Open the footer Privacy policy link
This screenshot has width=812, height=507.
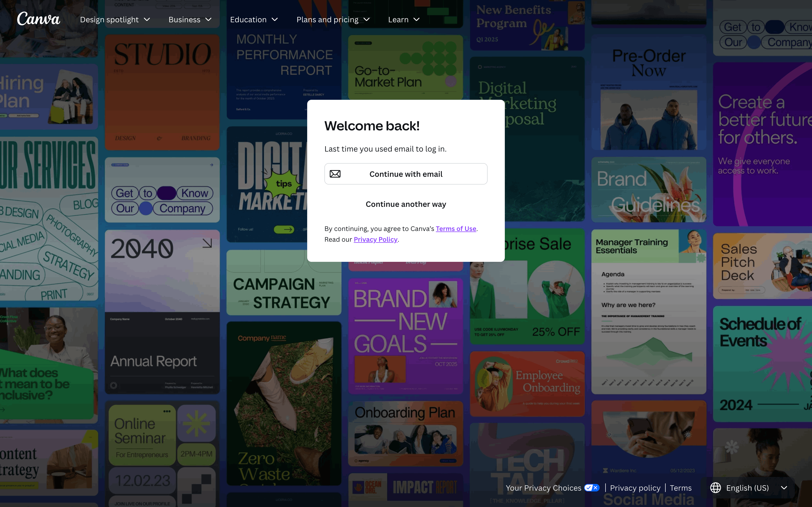point(635,488)
